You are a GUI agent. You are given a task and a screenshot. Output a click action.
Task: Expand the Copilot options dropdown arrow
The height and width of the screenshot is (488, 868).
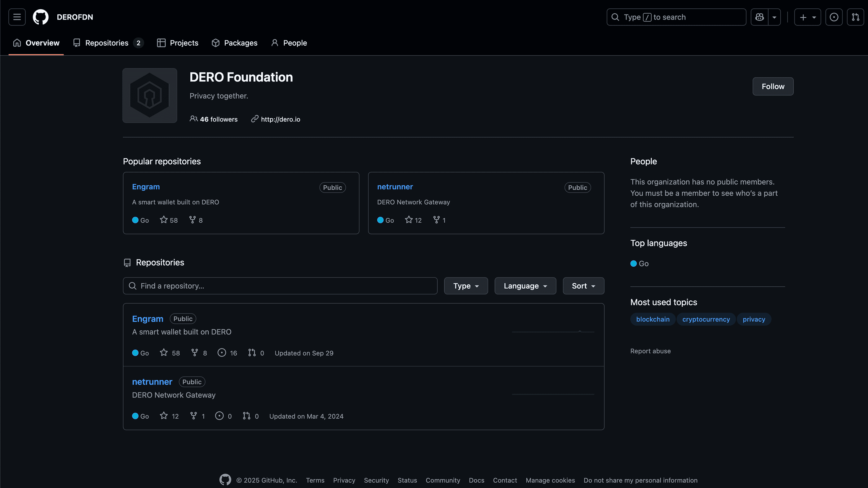coord(774,17)
